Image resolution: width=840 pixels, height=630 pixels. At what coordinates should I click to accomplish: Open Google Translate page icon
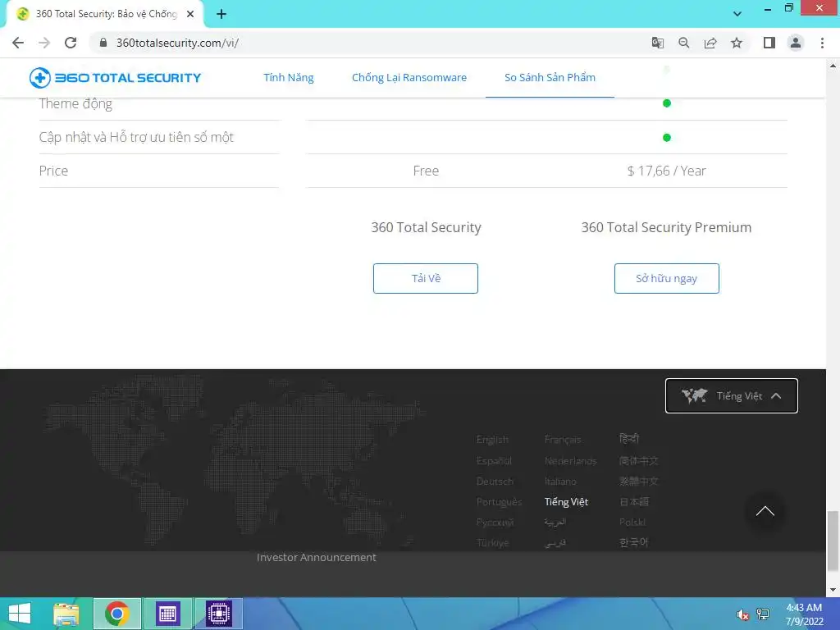(x=657, y=43)
